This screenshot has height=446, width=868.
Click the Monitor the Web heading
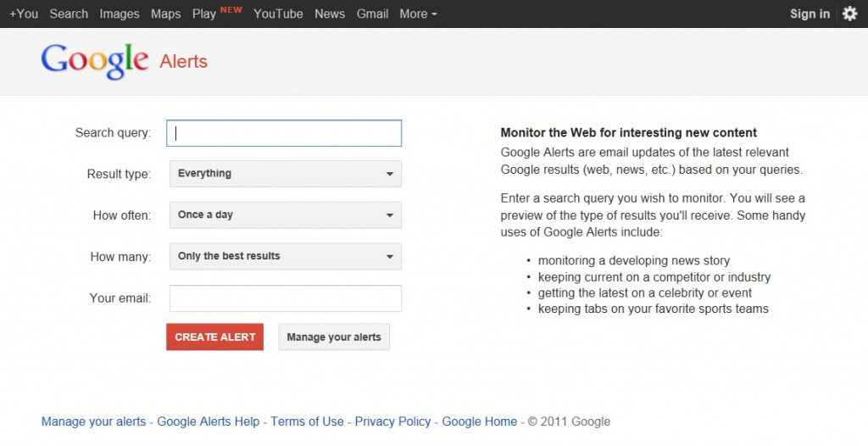pyautogui.click(x=628, y=133)
